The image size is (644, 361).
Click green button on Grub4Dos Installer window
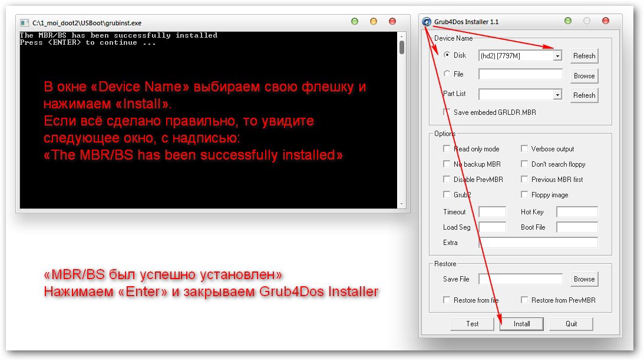coord(567,21)
